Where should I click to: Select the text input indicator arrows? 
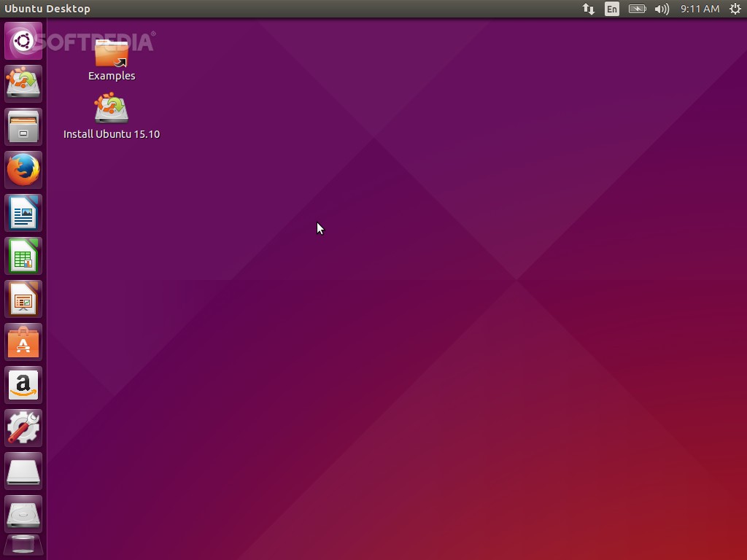(588, 9)
